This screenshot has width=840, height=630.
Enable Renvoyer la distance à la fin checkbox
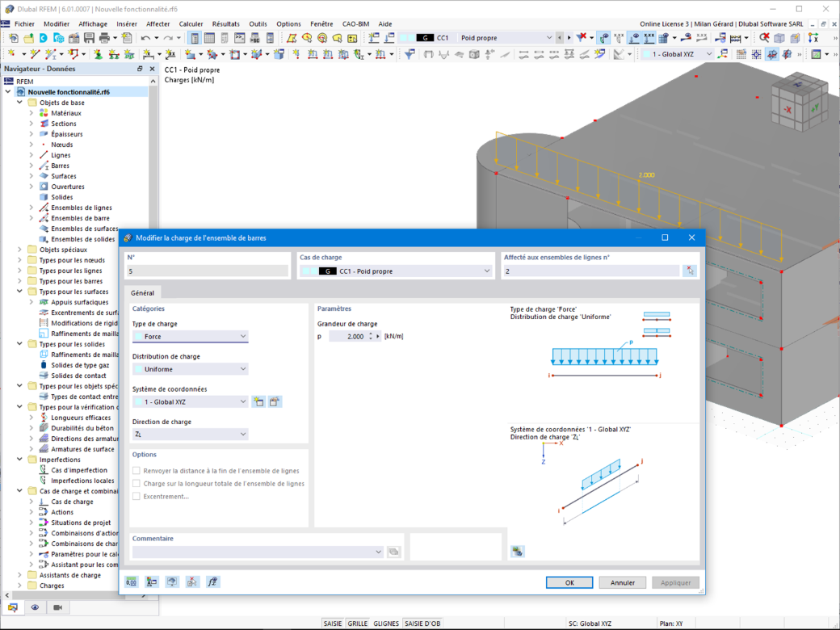(x=136, y=471)
